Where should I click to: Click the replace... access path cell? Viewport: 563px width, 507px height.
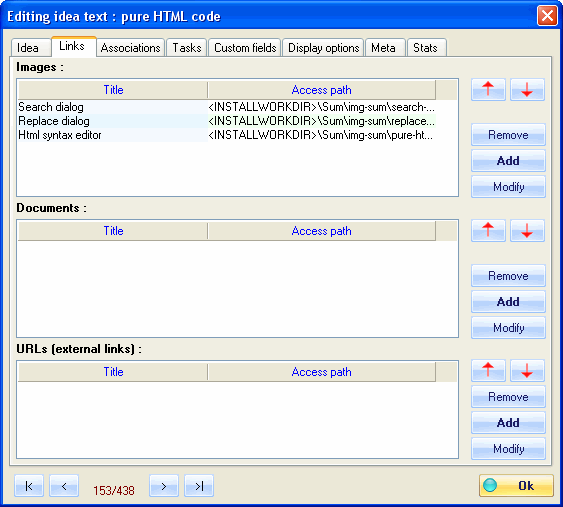pos(322,121)
